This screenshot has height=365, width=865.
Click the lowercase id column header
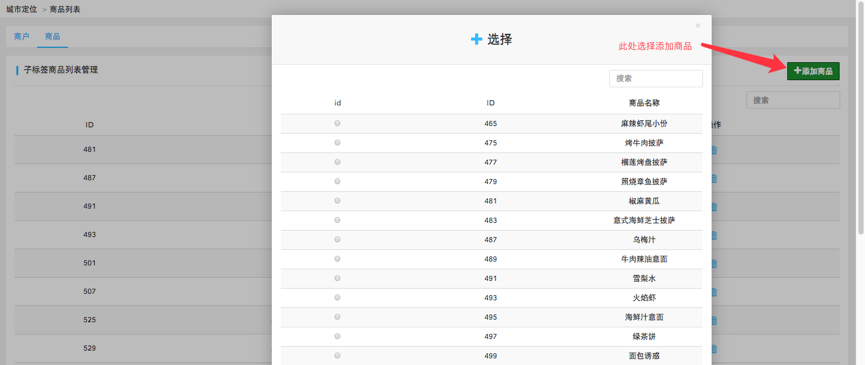click(x=338, y=103)
